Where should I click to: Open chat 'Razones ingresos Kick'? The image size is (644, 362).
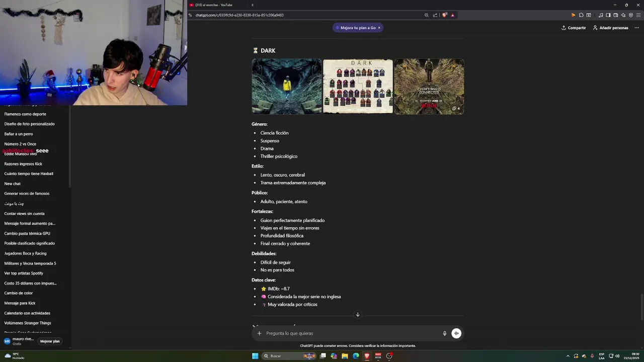[23, 164]
